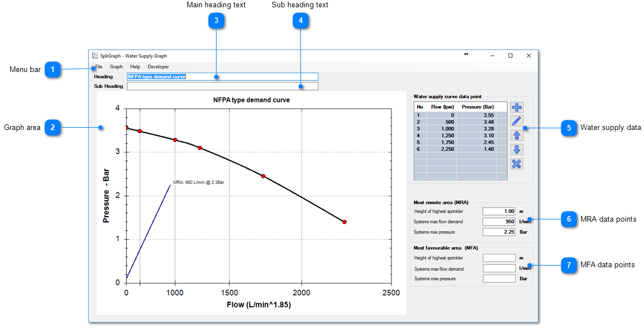This screenshot has height=328, width=644.
Task: Click the SpkGraph application icon in the title bar
Action: coord(95,56)
